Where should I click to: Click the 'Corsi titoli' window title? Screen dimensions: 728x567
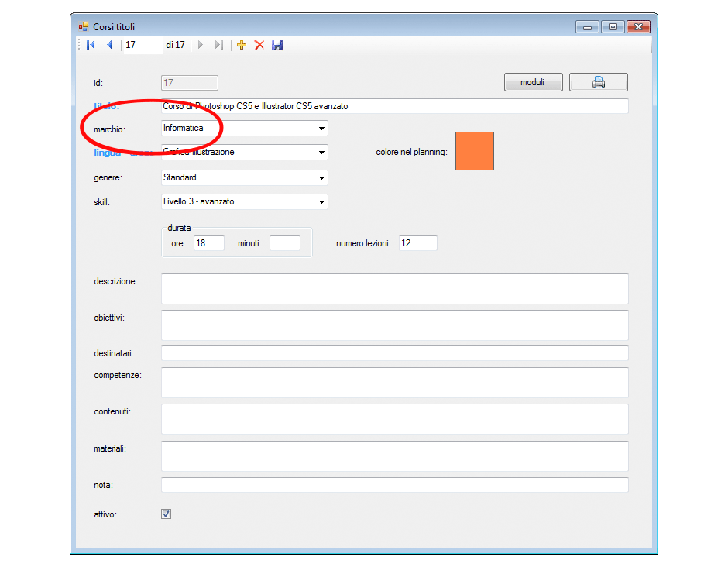pyautogui.click(x=114, y=27)
